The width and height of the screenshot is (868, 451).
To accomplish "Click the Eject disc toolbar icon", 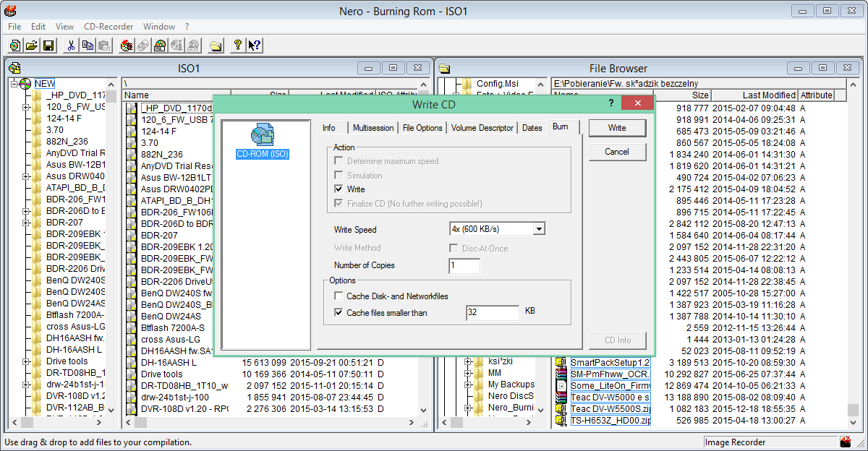I will click(x=193, y=46).
